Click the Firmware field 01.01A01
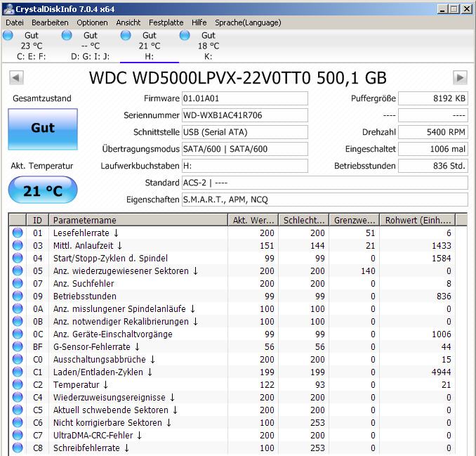Screen dimensions: 476x456 pos(245,98)
